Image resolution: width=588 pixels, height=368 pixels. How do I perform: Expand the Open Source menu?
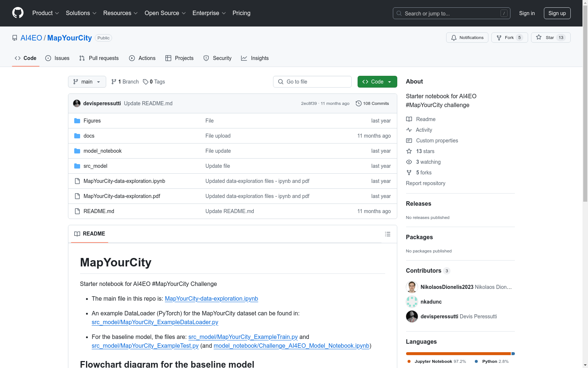tap(165, 13)
